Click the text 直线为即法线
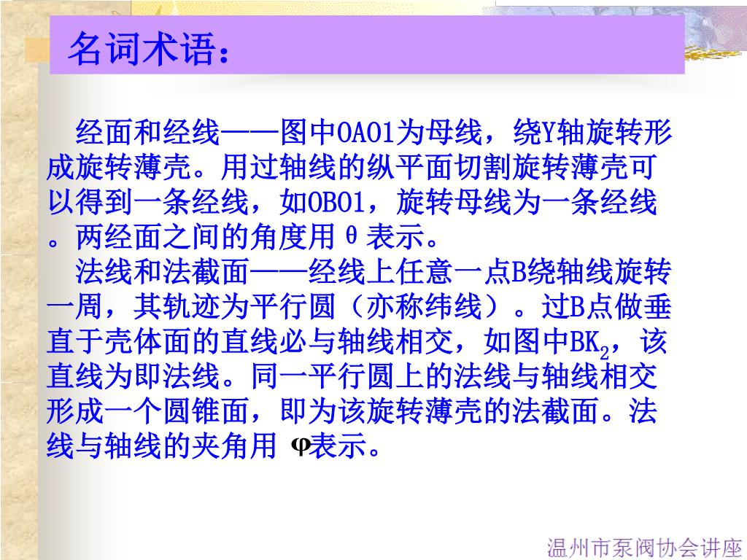 tap(133, 376)
